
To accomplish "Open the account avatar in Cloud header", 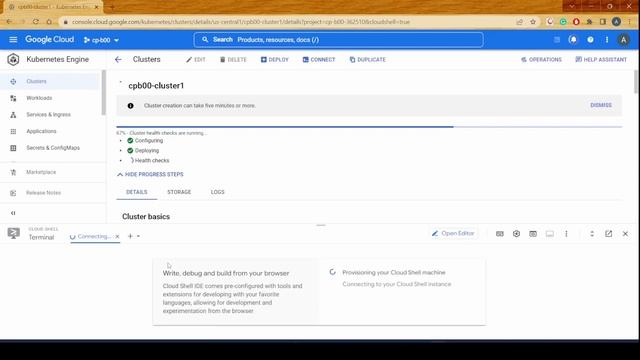I will 623,40.
